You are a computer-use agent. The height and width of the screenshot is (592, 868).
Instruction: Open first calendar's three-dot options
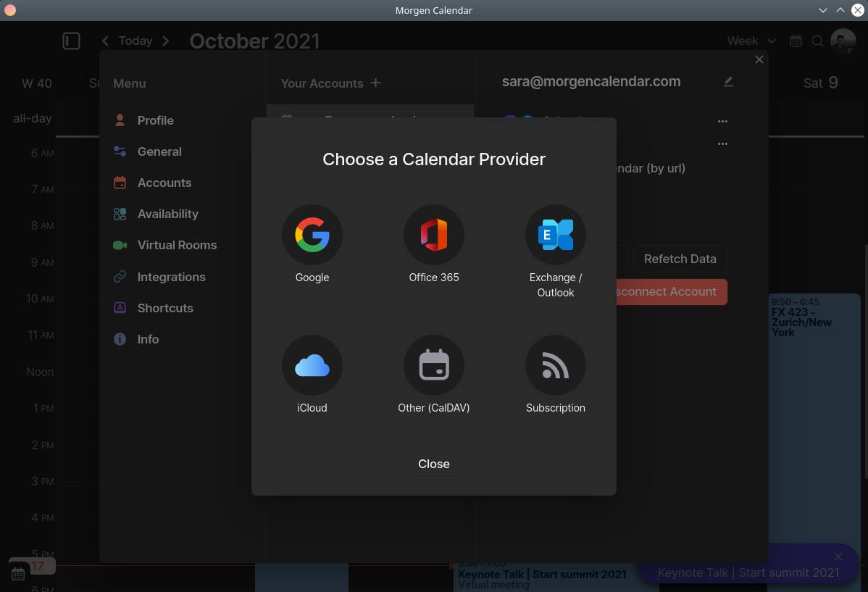pos(722,121)
